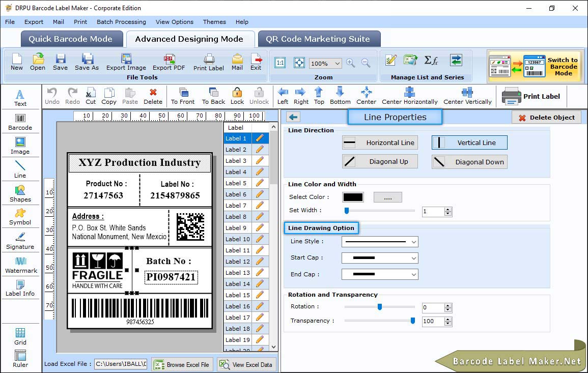588x373 pixels.
Task: Export the label as an image
Action: [x=126, y=62]
